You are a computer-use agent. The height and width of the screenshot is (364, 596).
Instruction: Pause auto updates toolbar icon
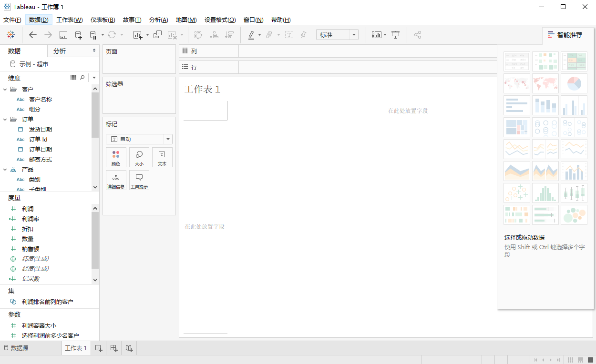click(x=93, y=35)
